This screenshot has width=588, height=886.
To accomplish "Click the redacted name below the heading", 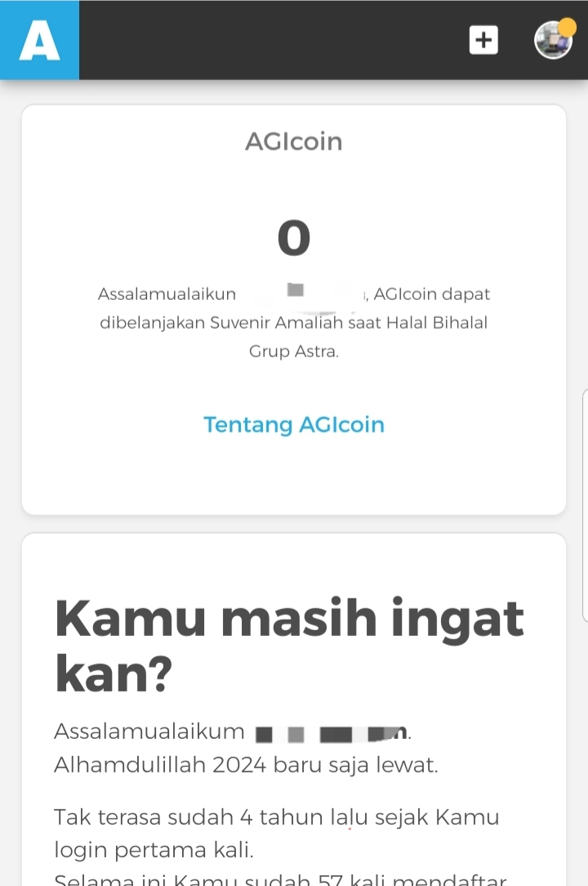I will point(331,733).
